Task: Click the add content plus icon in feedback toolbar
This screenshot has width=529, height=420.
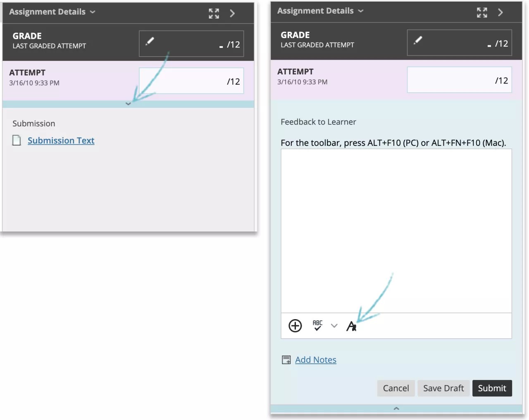Action: [x=295, y=326]
